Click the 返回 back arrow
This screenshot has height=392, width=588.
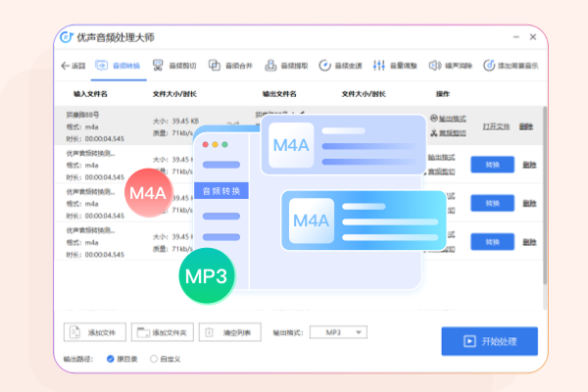pos(73,66)
